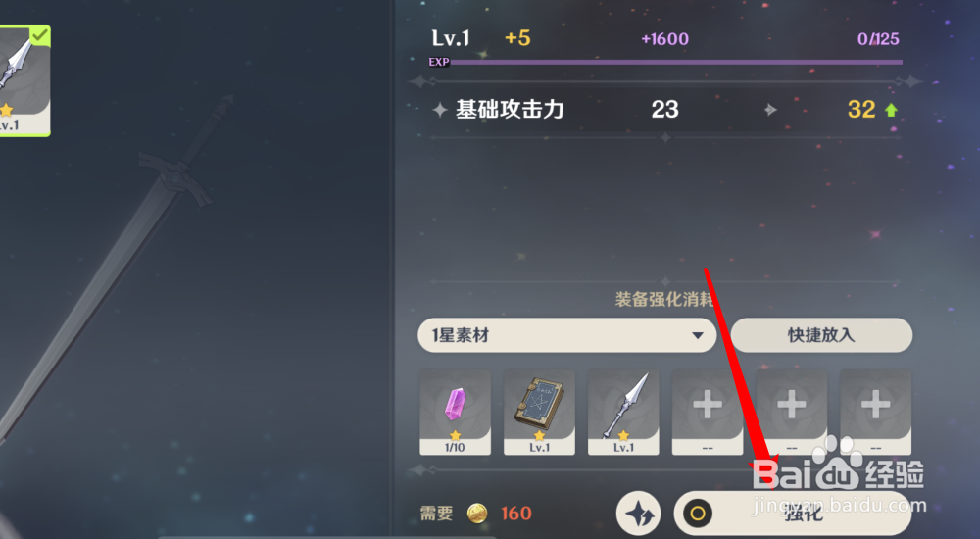Add material in fourth empty plus slot
980x539 pixels.
pos(708,412)
